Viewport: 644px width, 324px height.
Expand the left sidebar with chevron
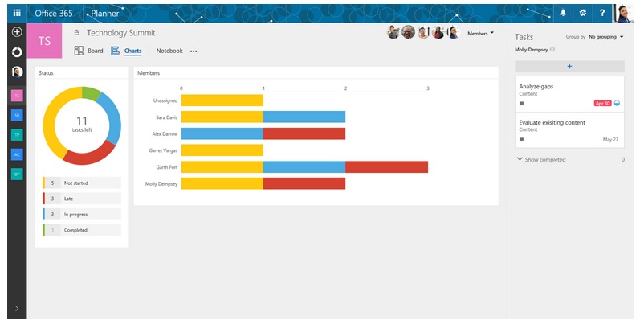click(17, 309)
